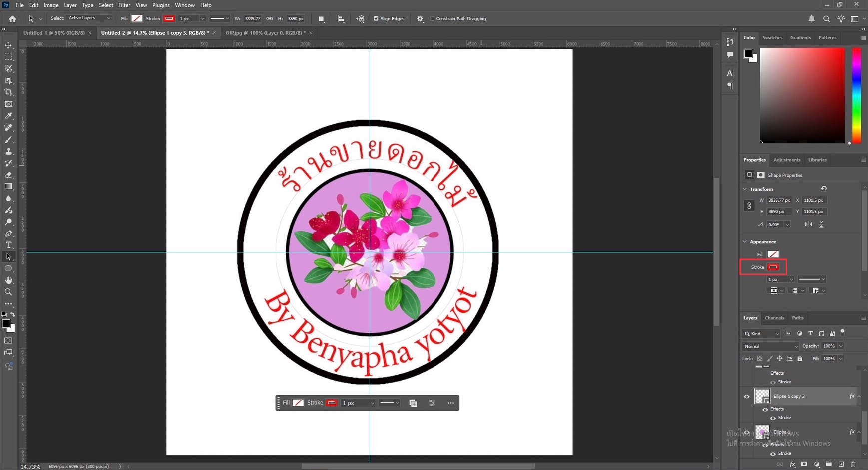
Task: Collapse the Transform section
Action: click(745, 189)
